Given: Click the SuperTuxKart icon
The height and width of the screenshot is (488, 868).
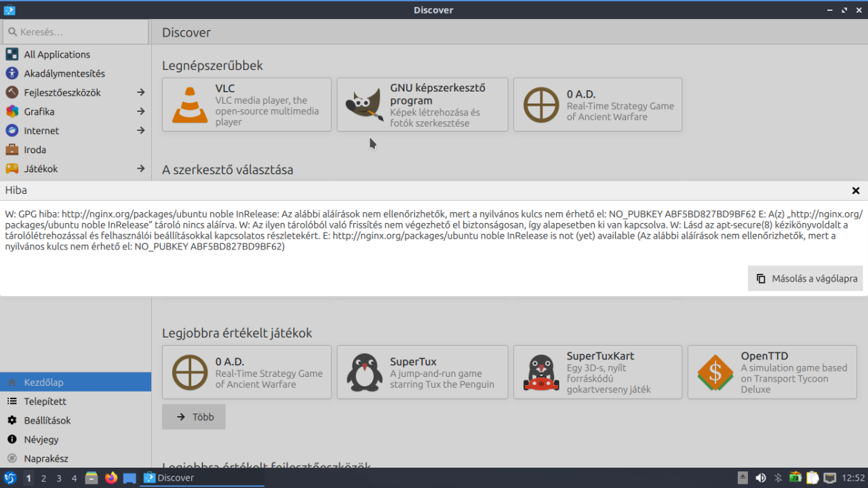Looking at the screenshot, I should click(x=541, y=372).
